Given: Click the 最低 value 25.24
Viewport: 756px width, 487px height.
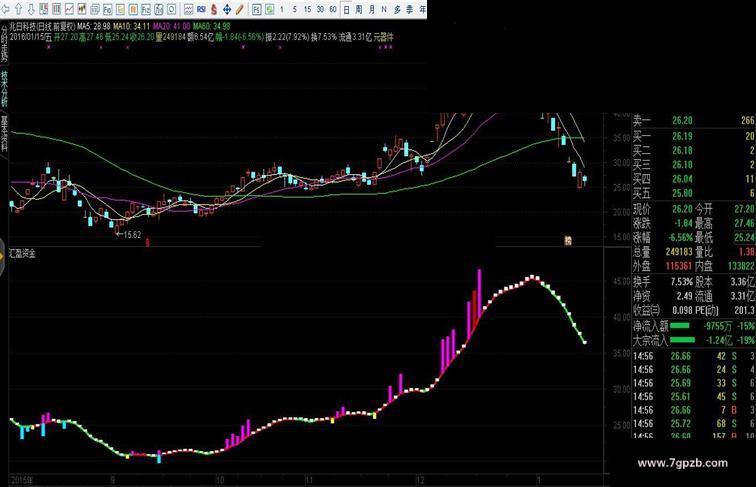Looking at the screenshot, I should (744, 238).
